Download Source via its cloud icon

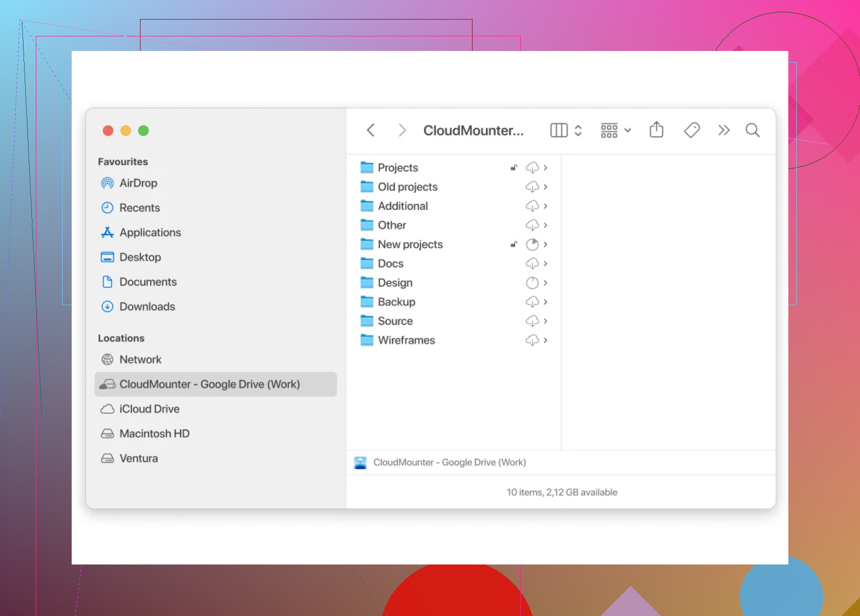pos(532,321)
